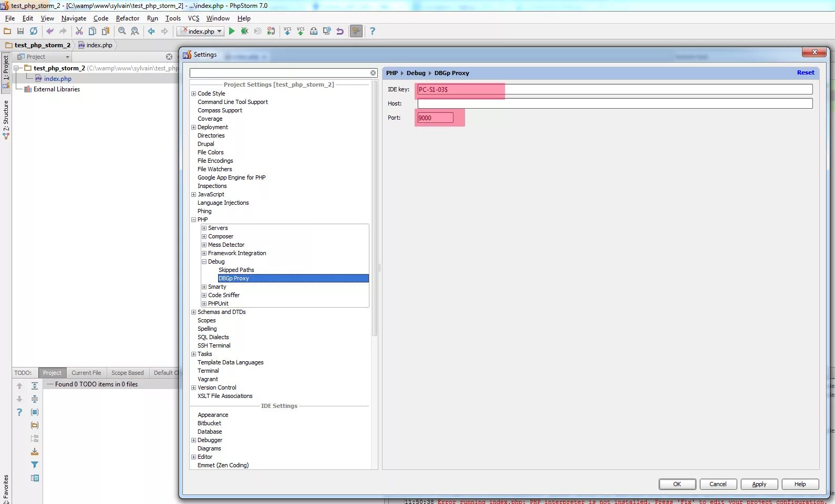
Task: Collapse the Debug node under PHP
Action: [204, 261]
